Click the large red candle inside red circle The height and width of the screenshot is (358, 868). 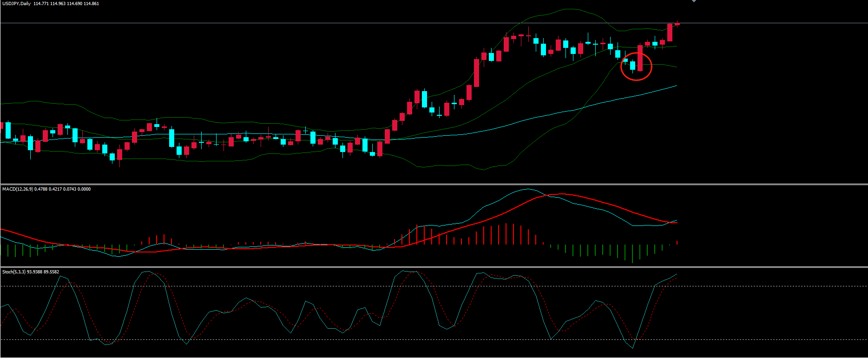640,58
